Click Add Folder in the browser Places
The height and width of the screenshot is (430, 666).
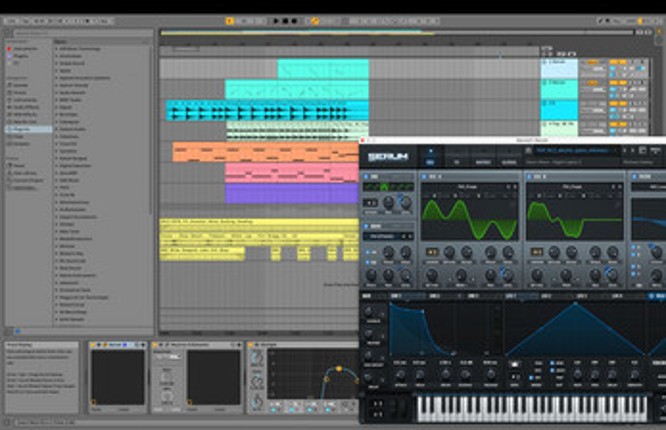coord(22,187)
